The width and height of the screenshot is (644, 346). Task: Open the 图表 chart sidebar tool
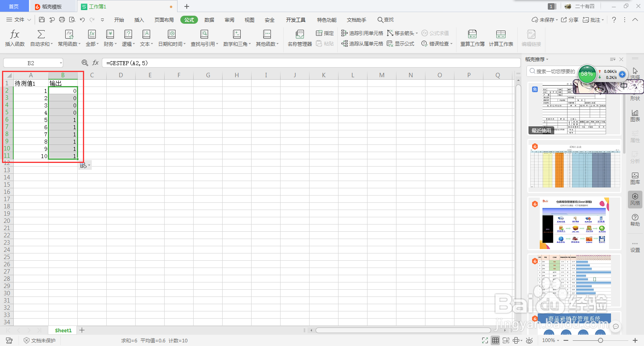635,115
